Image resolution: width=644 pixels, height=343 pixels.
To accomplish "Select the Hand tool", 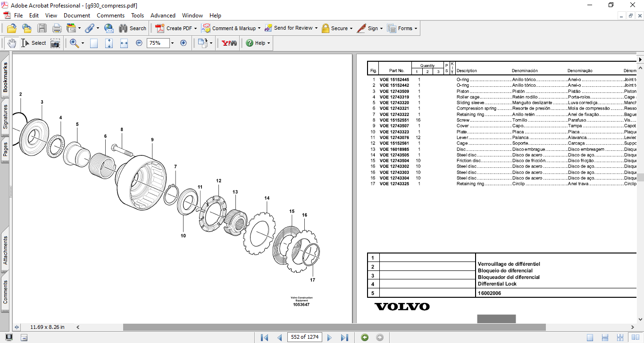I will point(11,43).
